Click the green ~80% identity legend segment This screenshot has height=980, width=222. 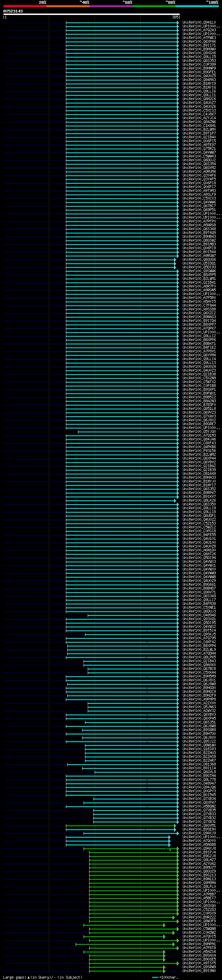click(154, 6)
